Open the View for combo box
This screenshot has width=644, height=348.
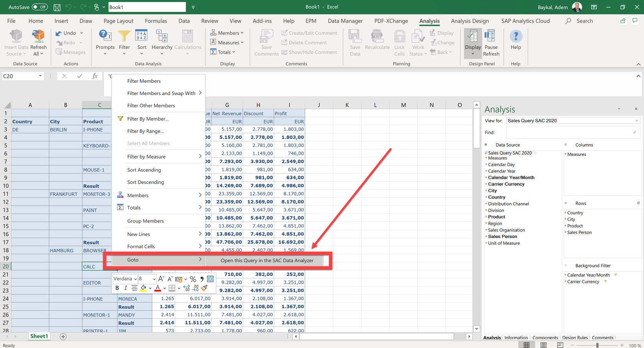pos(573,120)
